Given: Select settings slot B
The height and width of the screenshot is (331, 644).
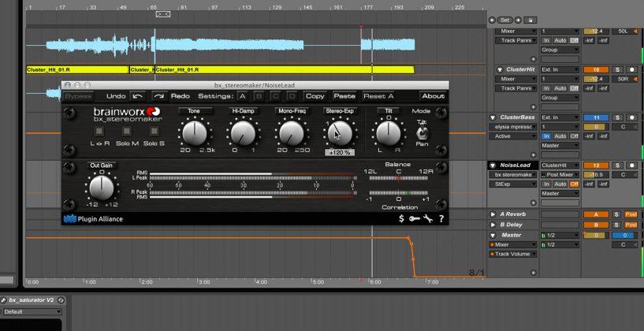Looking at the screenshot, I should click(259, 96).
